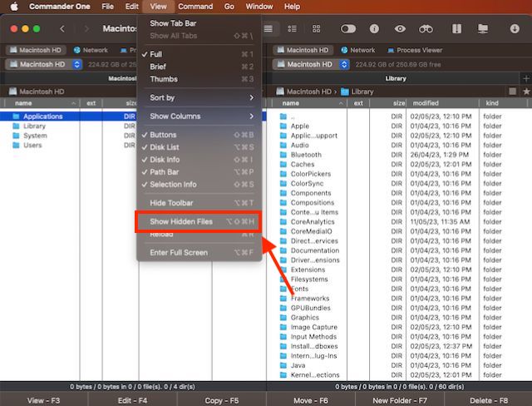The image size is (532, 406).
Task: Select Brief view mode option
Action: pos(199,67)
